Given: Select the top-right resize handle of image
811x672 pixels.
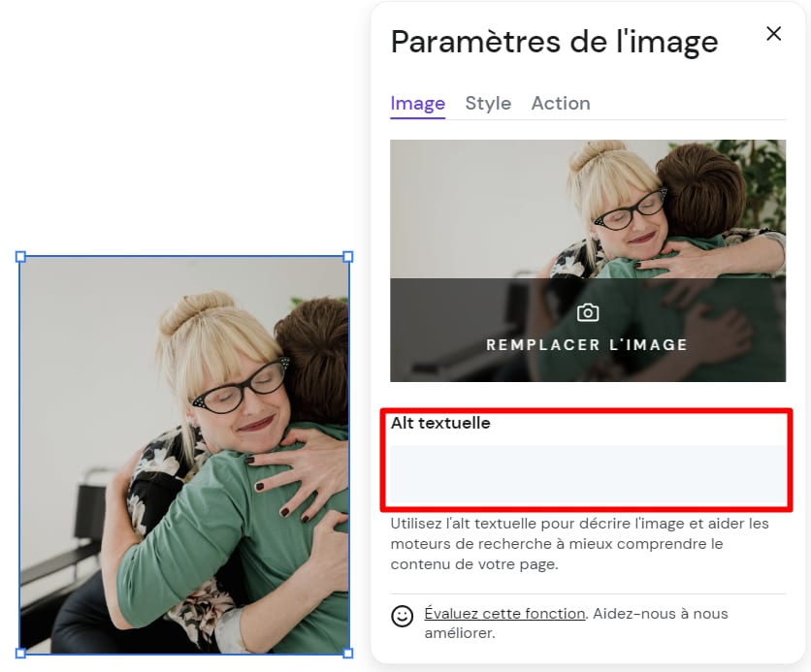Looking at the screenshot, I should pos(348,256).
